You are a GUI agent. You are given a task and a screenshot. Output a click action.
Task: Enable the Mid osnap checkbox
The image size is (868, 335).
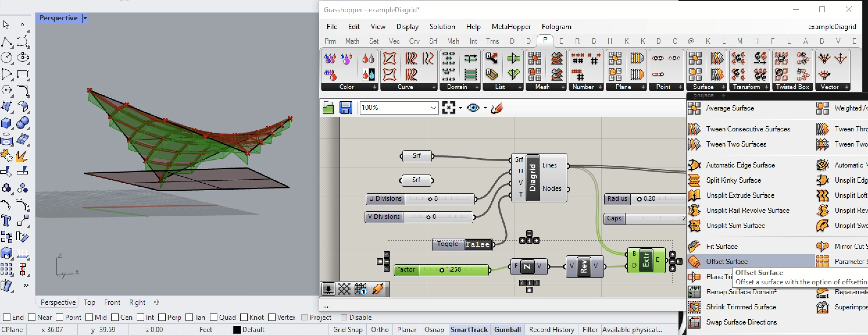(x=89, y=317)
